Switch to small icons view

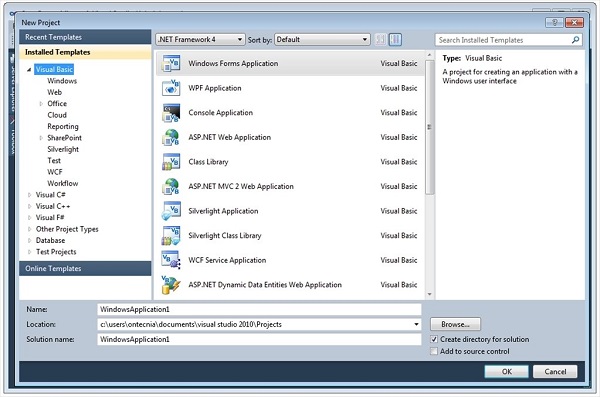pyautogui.click(x=380, y=39)
